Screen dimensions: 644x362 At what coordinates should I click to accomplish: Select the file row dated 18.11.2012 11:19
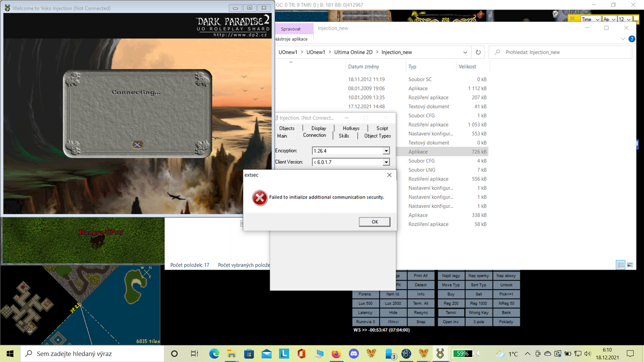click(382, 79)
